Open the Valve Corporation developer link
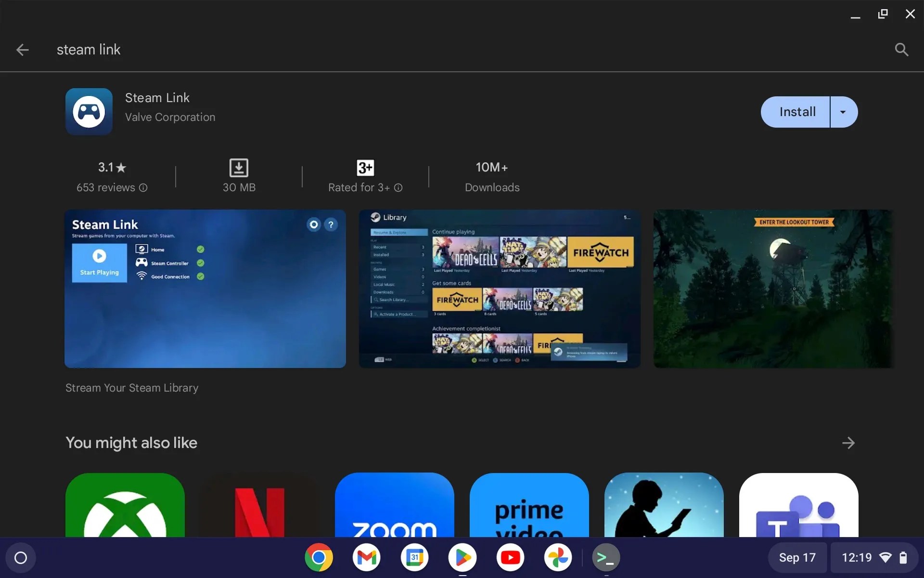Image resolution: width=924 pixels, height=578 pixels. click(170, 117)
